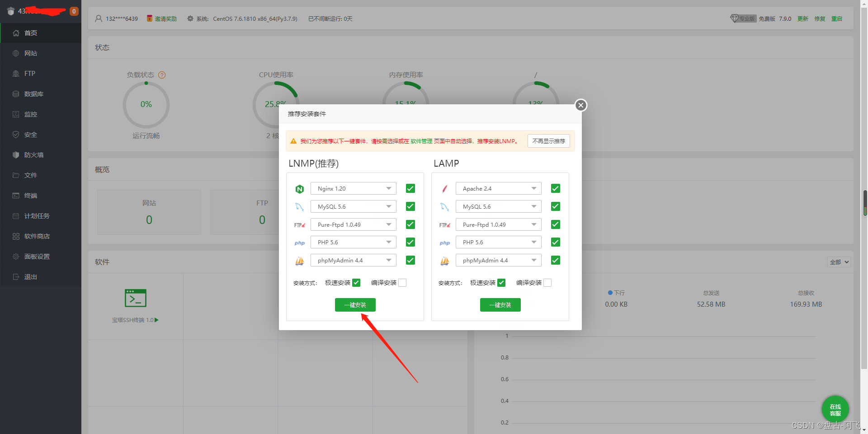Click the 文件 folder icon
The width and height of the screenshot is (868, 434).
[x=16, y=175]
